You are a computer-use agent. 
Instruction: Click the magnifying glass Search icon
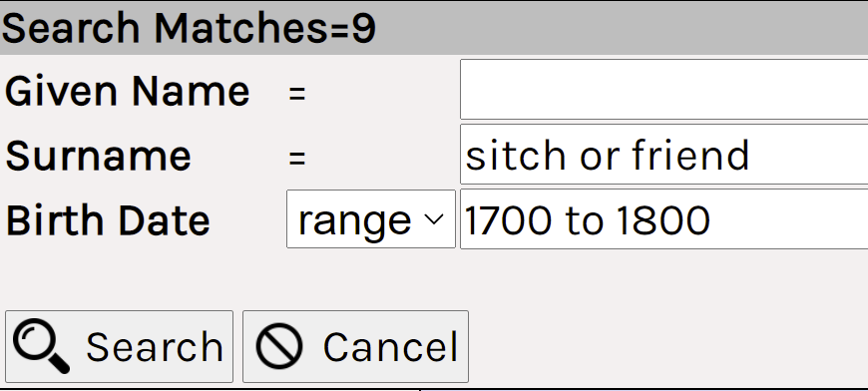coord(42,347)
